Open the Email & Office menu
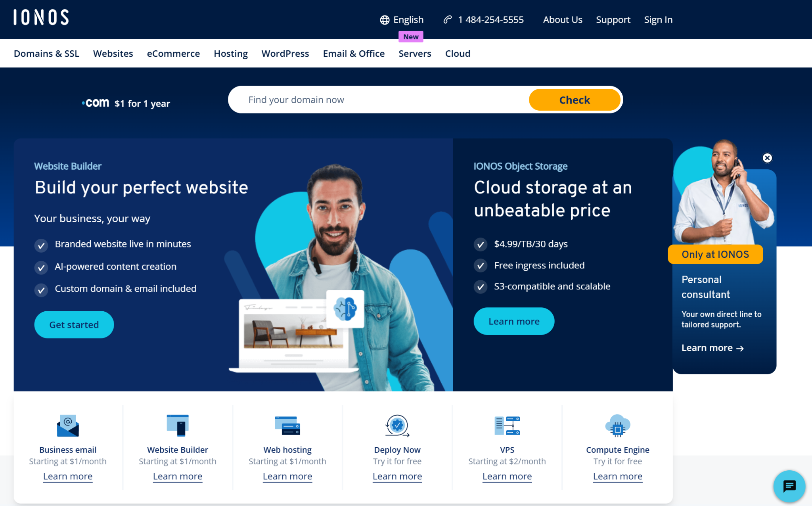This screenshot has width=812, height=506. (x=354, y=54)
